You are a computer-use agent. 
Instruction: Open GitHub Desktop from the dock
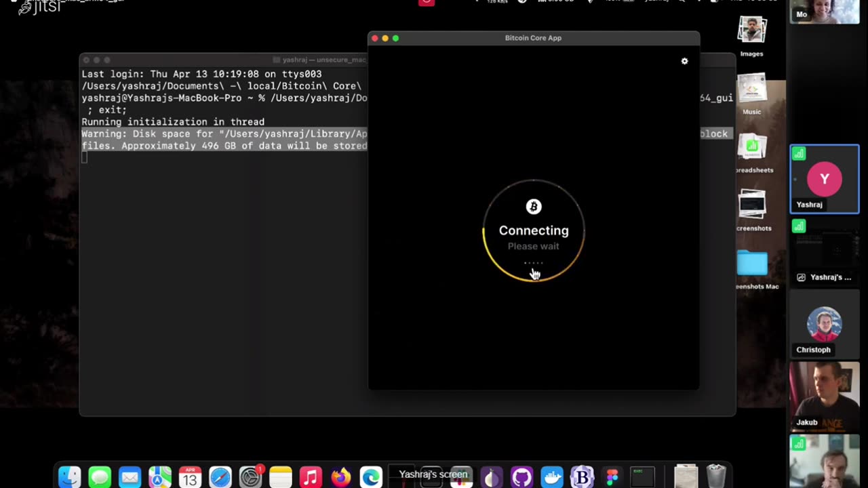pyautogui.click(x=521, y=477)
